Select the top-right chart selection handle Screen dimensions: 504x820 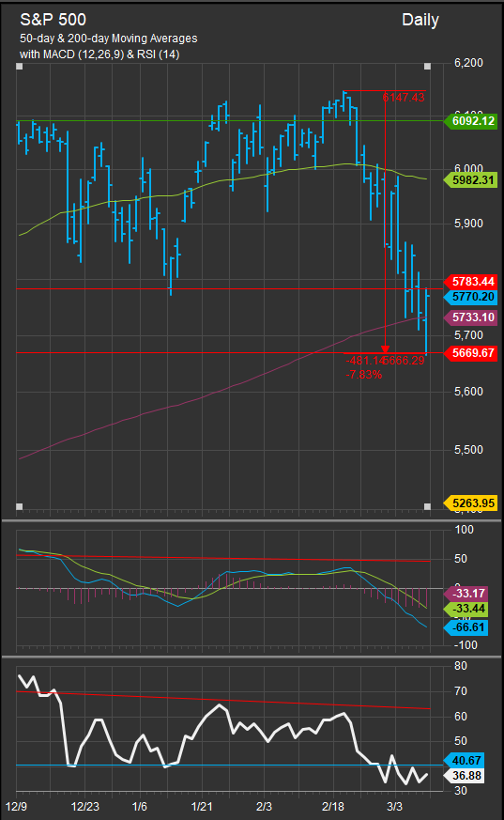tap(427, 67)
